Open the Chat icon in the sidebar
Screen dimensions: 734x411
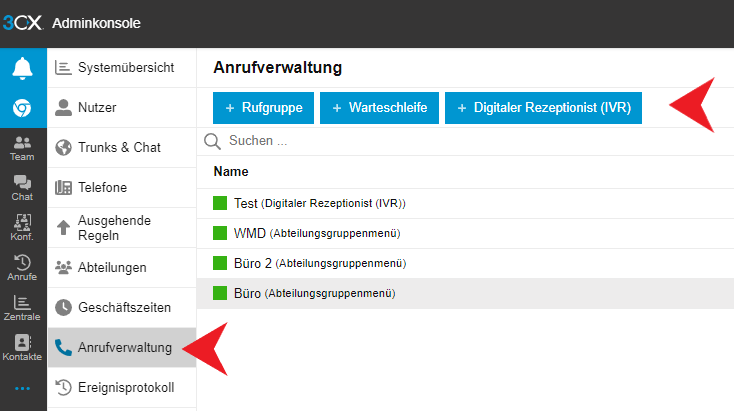[x=22, y=188]
